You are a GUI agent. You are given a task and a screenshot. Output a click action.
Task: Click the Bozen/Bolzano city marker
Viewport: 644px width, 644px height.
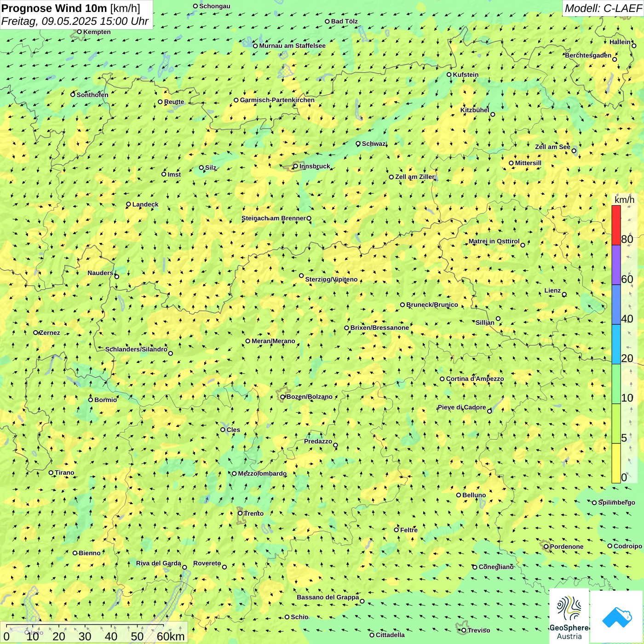(x=283, y=397)
